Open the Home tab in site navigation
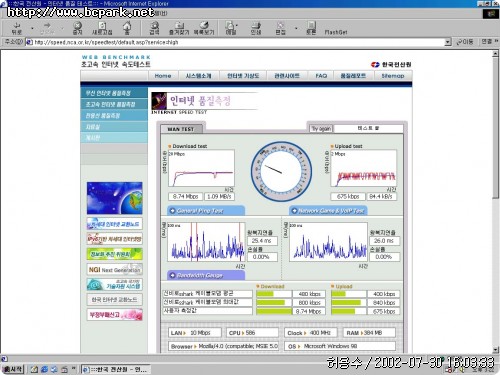The image size is (500, 375). coord(163,76)
